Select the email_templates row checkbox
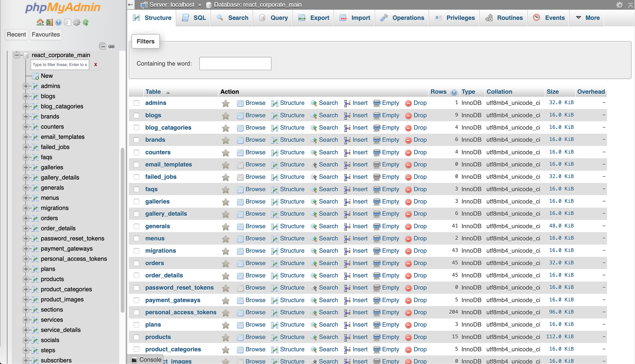Viewport: 635px width, 364px height. [x=136, y=164]
